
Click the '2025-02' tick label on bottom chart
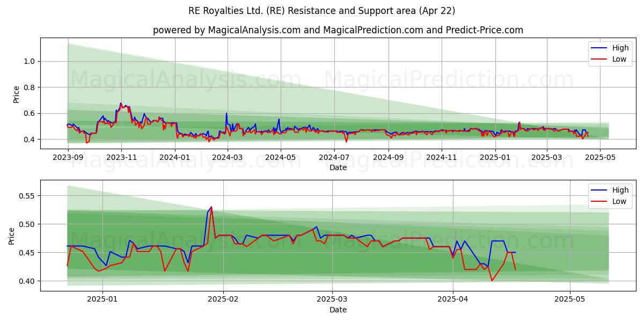(x=223, y=299)
